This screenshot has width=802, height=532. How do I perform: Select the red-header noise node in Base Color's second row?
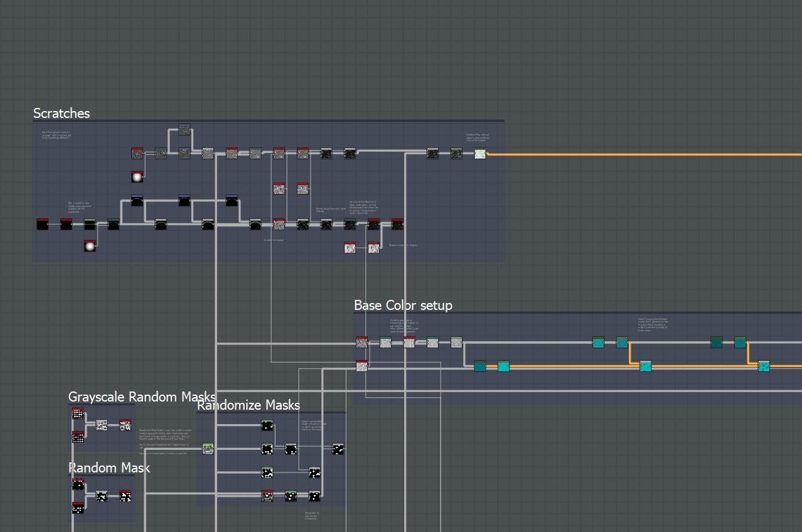tap(361, 366)
